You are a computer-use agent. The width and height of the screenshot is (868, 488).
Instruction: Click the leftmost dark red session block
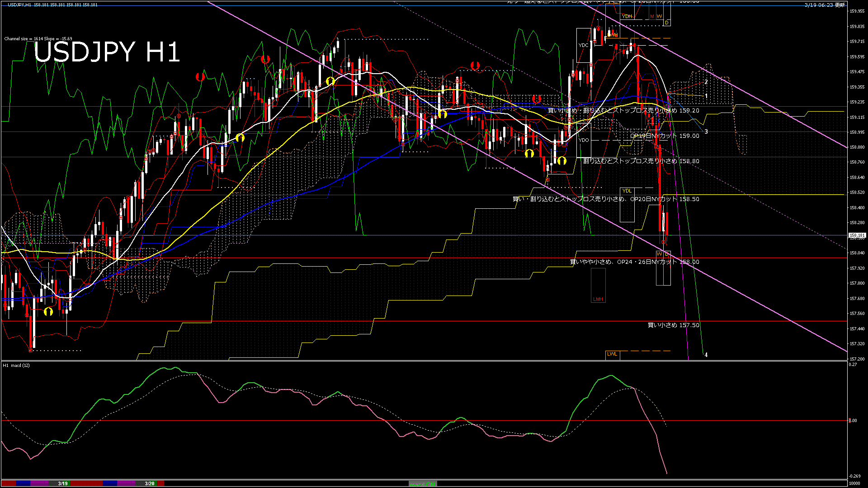[x=9, y=483]
